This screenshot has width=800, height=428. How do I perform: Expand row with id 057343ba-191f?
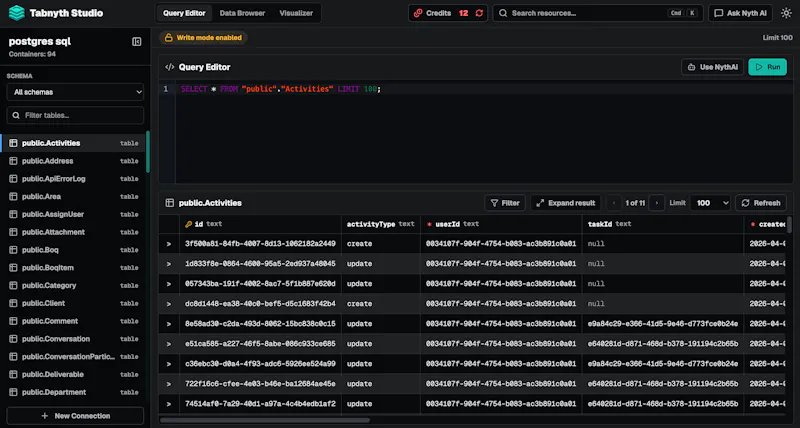(x=169, y=284)
